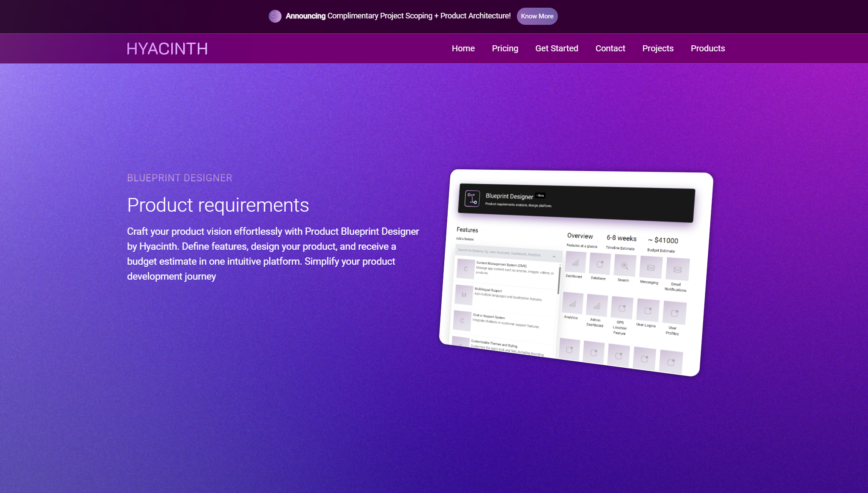Open the Projects nav item
This screenshot has width=868, height=493.
click(x=658, y=48)
